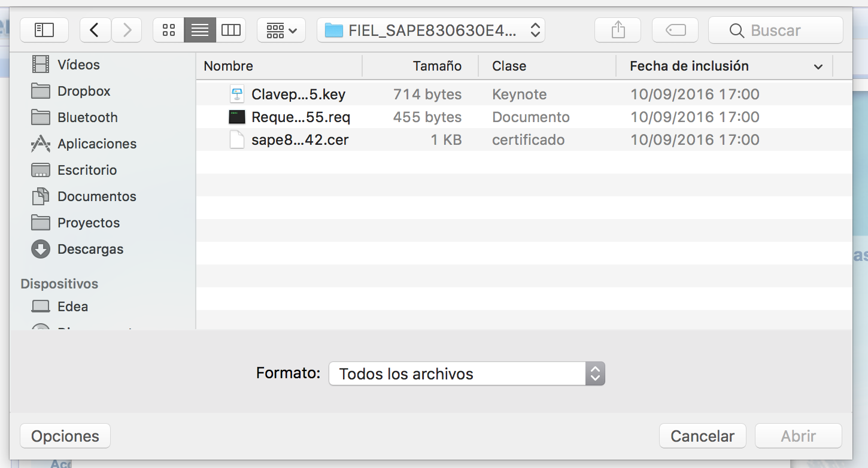The image size is (868, 468).
Task: Click the Edea laptop icon
Action: [x=41, y=306]
